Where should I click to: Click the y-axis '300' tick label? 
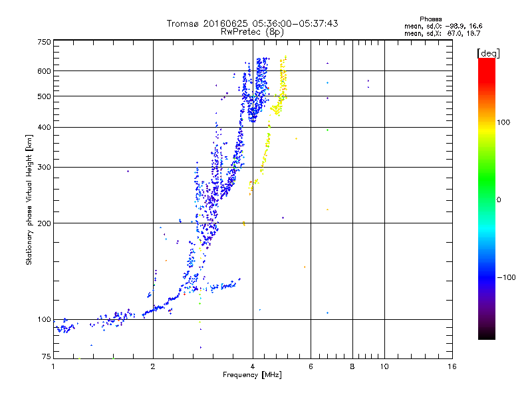pyautogui.click(x=44, y=168)
